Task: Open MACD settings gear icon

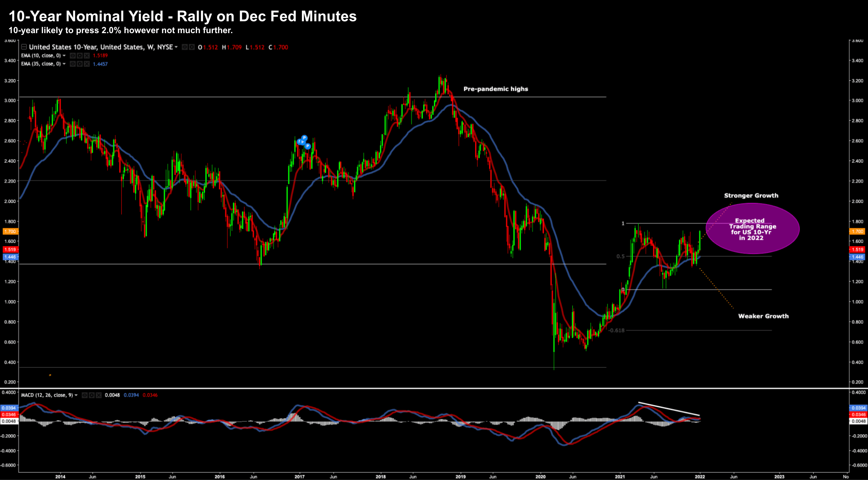Action: 91,395
